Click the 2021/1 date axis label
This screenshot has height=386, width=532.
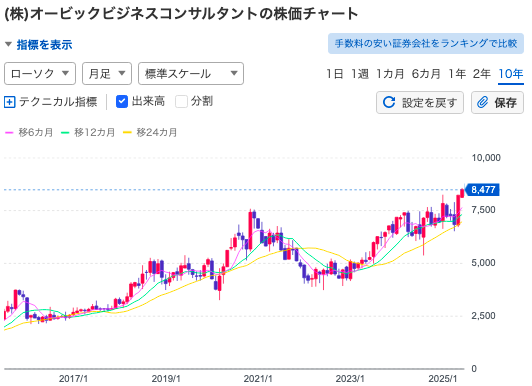coord(258,379)
